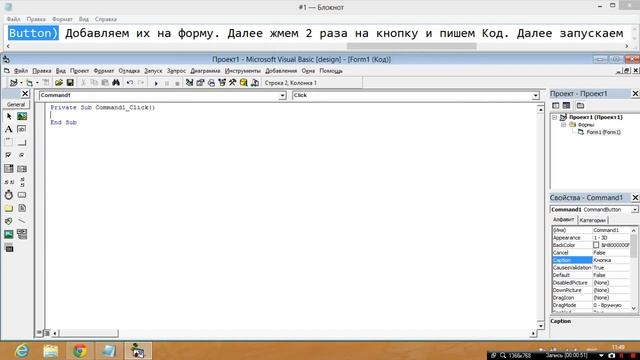Click View Object icon in Project panel
The width and height of the screenshot is (640, 360).
(x=566, y=106)
